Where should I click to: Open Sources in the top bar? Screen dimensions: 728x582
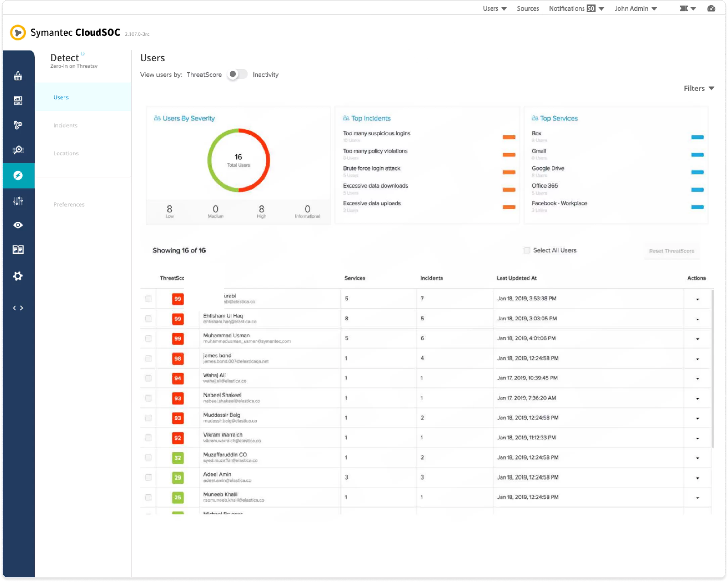(x=528, y=8)
